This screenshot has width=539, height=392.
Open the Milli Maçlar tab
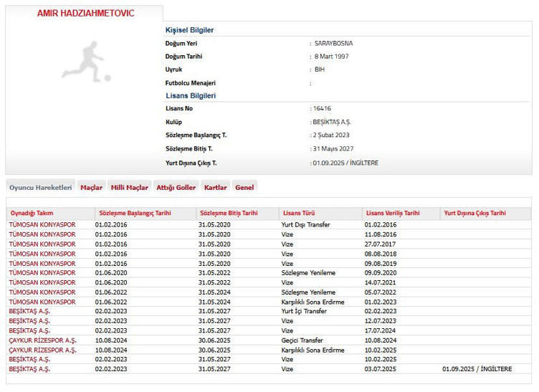point(129,188)
